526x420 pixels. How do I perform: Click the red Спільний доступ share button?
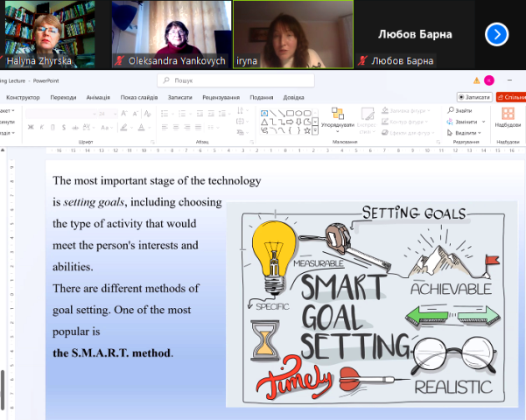513,97
